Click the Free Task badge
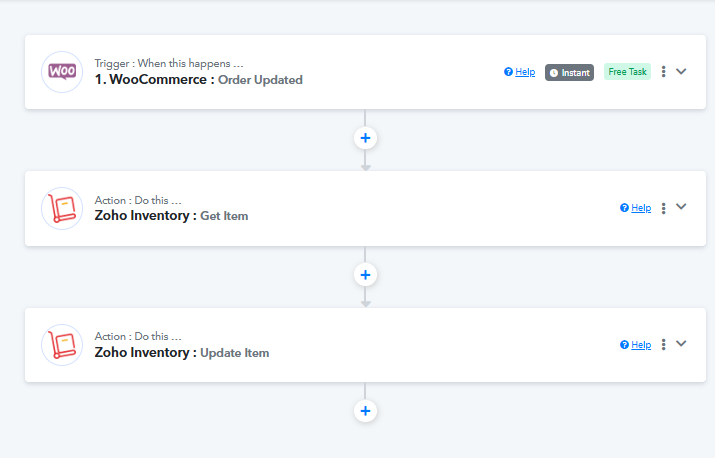 coord(627,72)
